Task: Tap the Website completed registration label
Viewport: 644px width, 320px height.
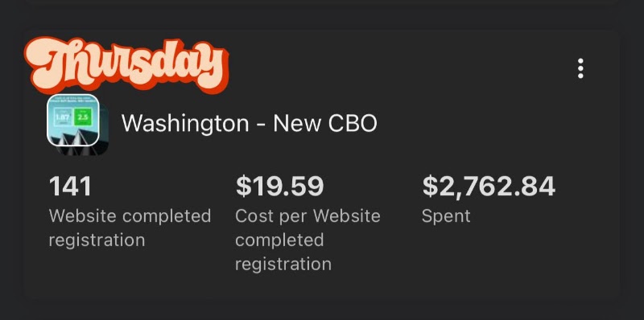Action: click(130, 228)
